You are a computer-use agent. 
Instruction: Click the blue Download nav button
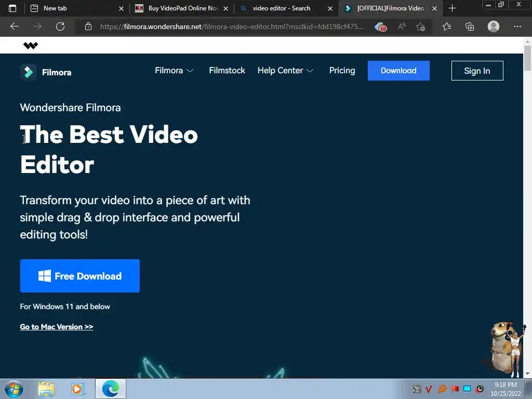(x=398, y=71)
